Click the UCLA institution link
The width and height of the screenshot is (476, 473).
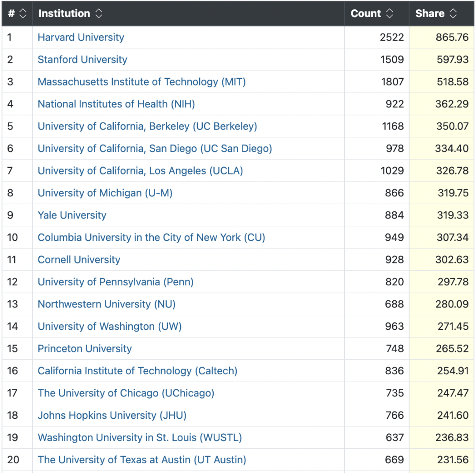click(x=140, y=171)
